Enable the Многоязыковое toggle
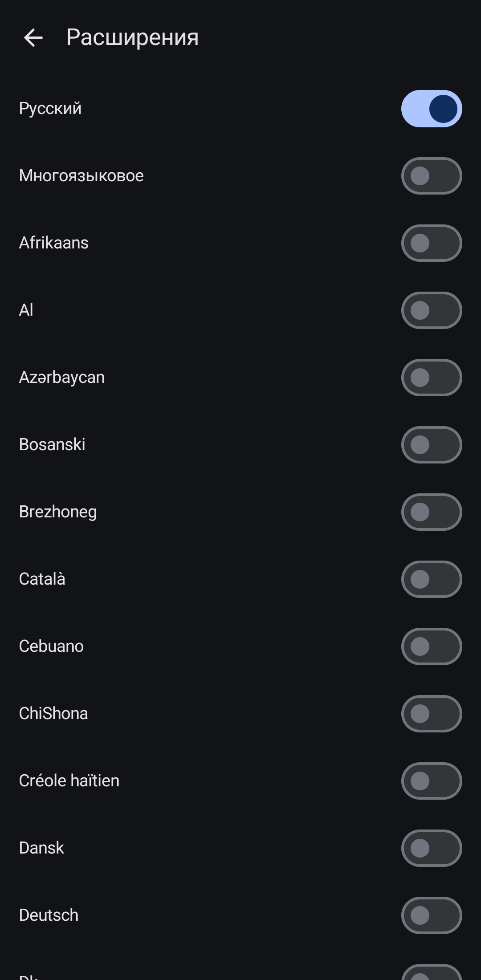The height and width of the screenshot is (980, 481). click(431, 176)
